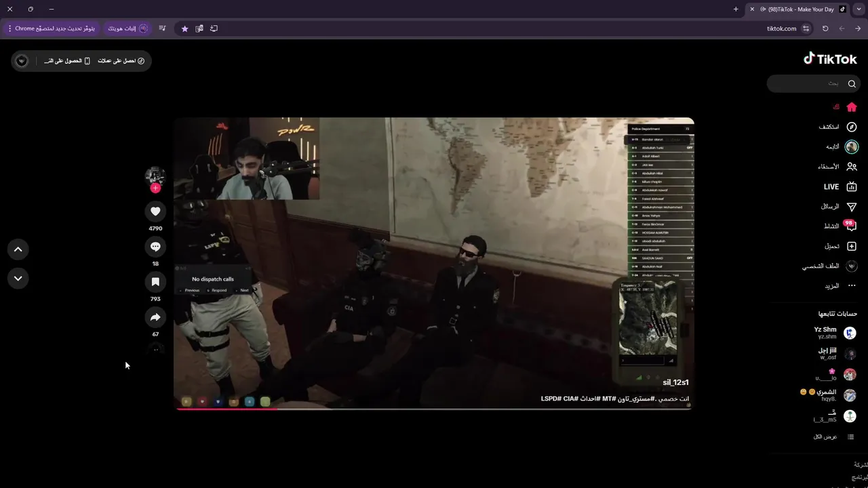Open the Profile item in sidebar
868x488 pixels.
(830, 266)
